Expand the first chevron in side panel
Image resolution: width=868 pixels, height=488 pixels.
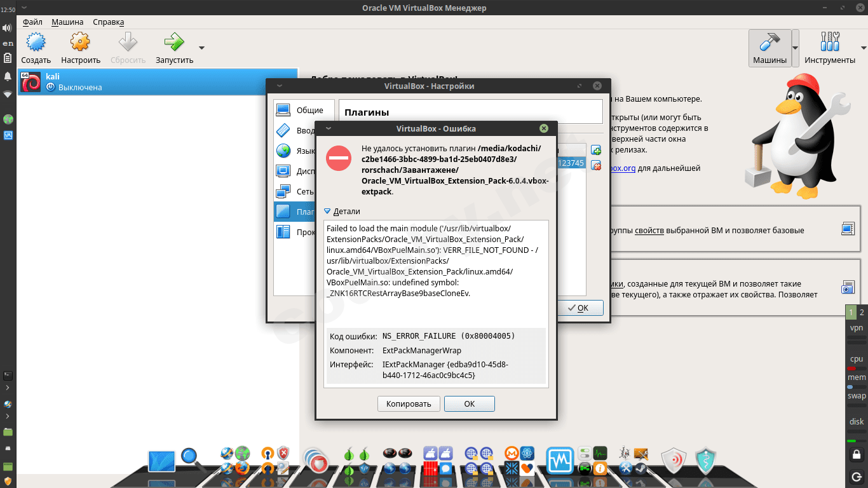point(8,387)
